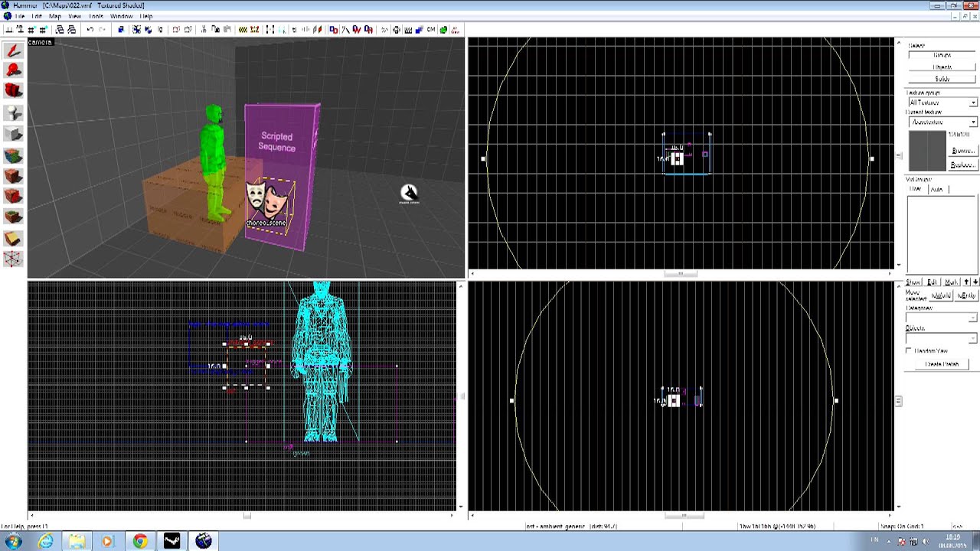This screenshot has width=980, height=551.
Task: Expand the Objects dropdown
Action: [973, 337]
